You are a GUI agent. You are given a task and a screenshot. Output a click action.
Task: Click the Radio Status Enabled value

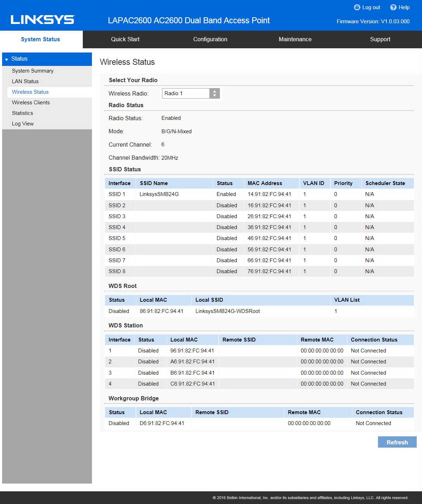171,118
